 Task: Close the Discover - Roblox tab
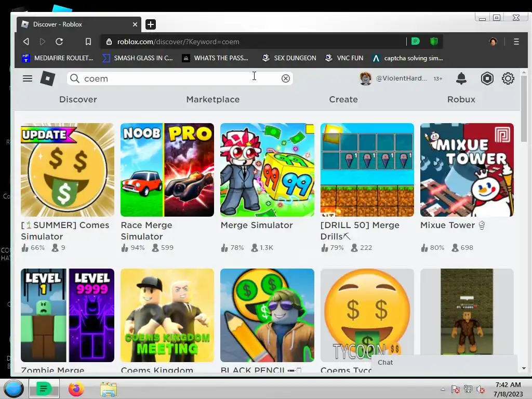coord(135,24)
